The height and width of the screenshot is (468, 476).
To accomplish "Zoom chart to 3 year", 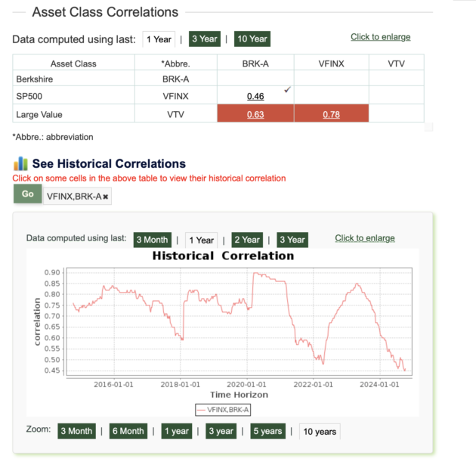I will [221, 431].
